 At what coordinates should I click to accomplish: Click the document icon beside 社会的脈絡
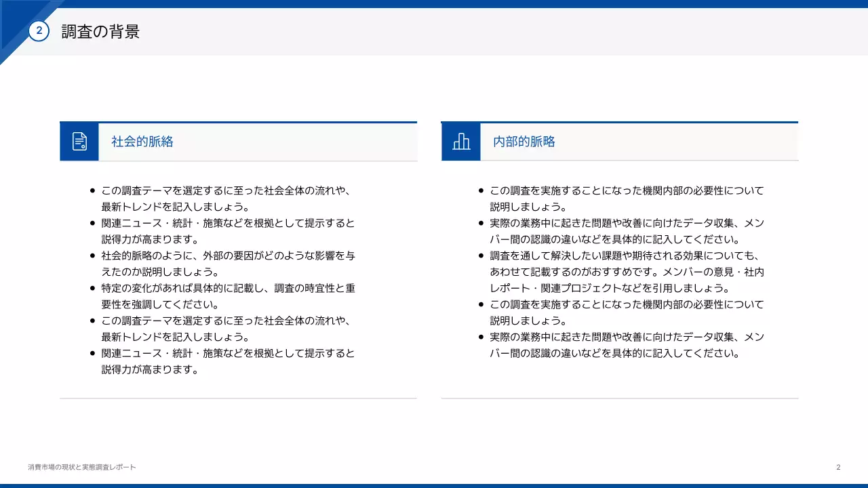(x=79, y=142)
